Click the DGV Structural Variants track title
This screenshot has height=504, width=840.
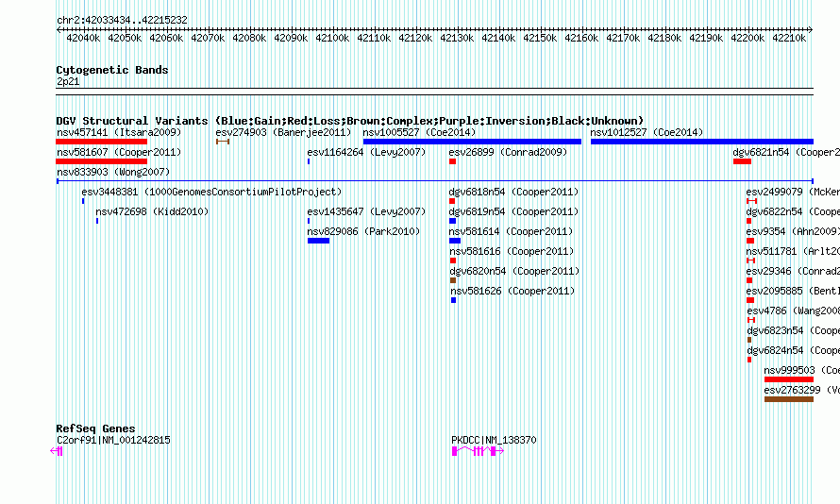(350, 121)
